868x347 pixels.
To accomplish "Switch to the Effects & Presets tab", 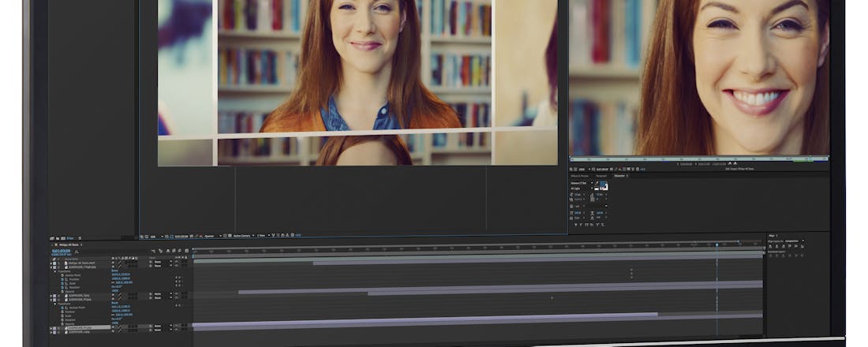I will 580,176.
